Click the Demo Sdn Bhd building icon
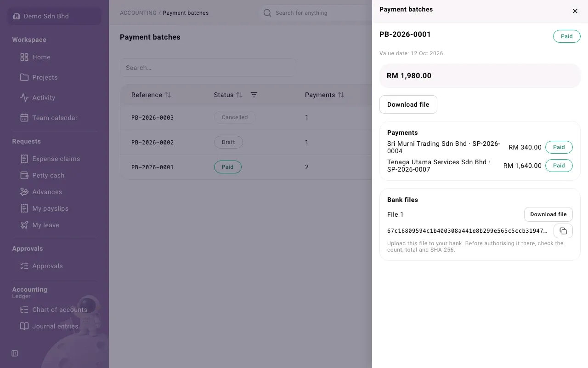Image resolution: width=588 pixels, height=368 pixels. coord(17,16)
